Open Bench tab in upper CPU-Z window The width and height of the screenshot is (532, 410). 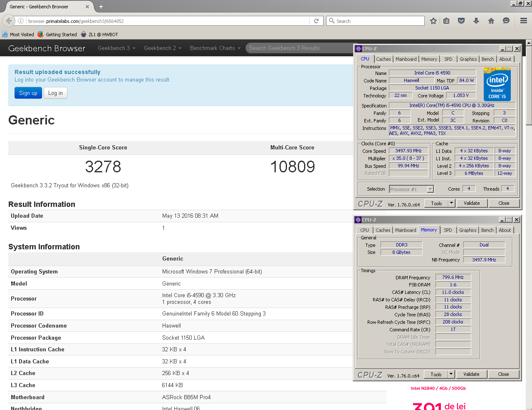488,59
